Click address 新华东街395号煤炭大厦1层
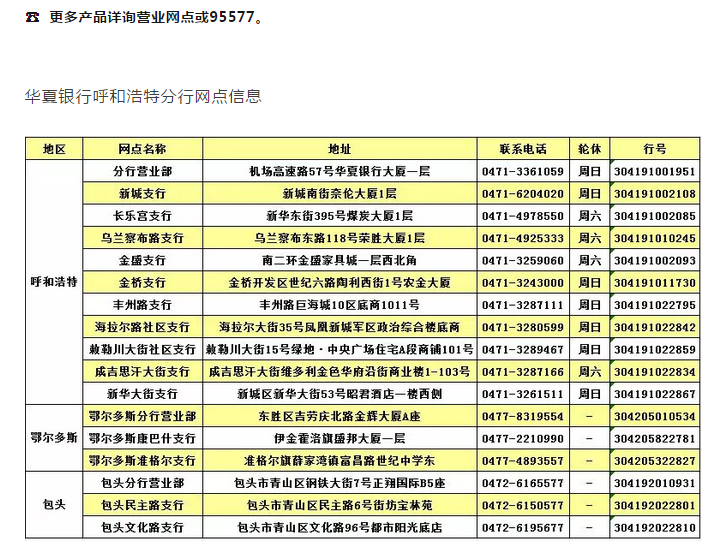The height and width of the screenshot is (553, 726). (x=340, y=216)
